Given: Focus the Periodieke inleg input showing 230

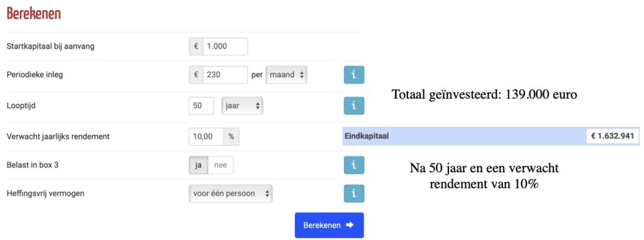Looking at the screenshot, I should coord(225,75).
